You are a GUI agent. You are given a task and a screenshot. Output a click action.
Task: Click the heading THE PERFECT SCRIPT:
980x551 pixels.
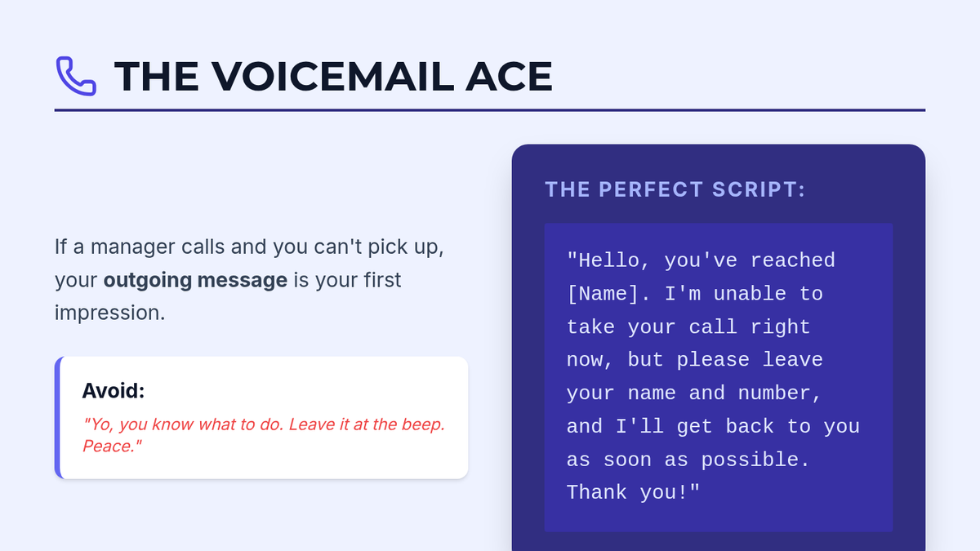pyautogui.click(x=675, y=189)
